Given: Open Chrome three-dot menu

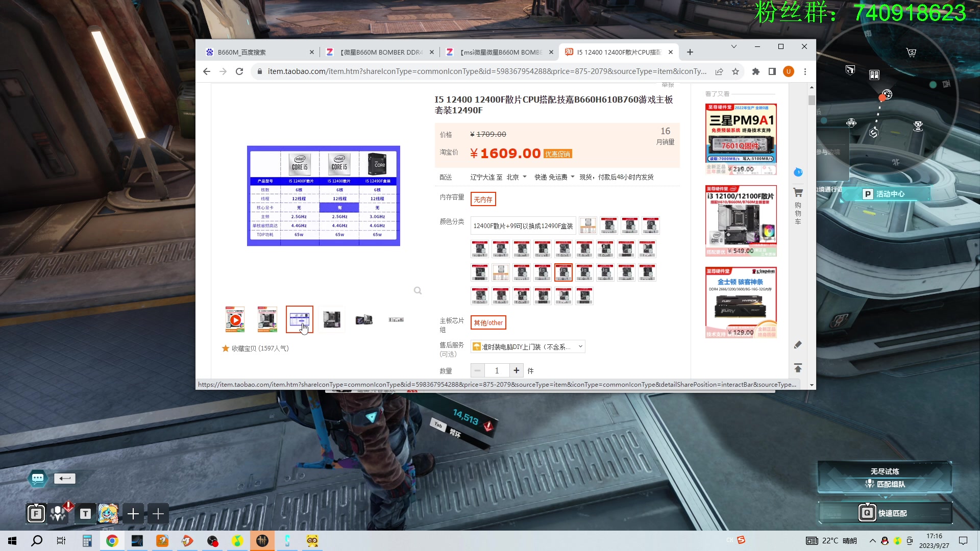Looking at the screenshot, I should pos(805,71).
